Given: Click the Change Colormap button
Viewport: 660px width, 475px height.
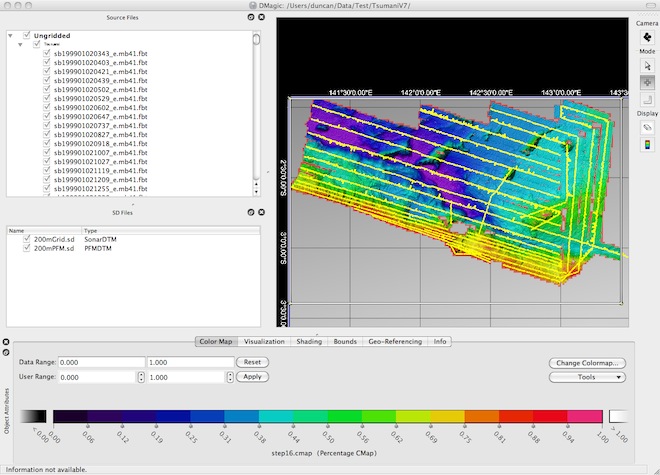Looking at the screenshot, I should [587, 363].
